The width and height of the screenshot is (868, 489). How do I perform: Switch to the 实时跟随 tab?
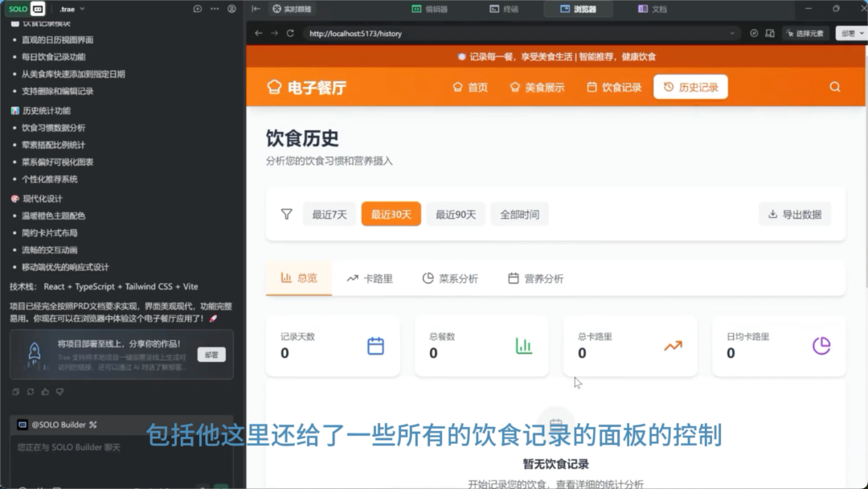tap(292, 9)
